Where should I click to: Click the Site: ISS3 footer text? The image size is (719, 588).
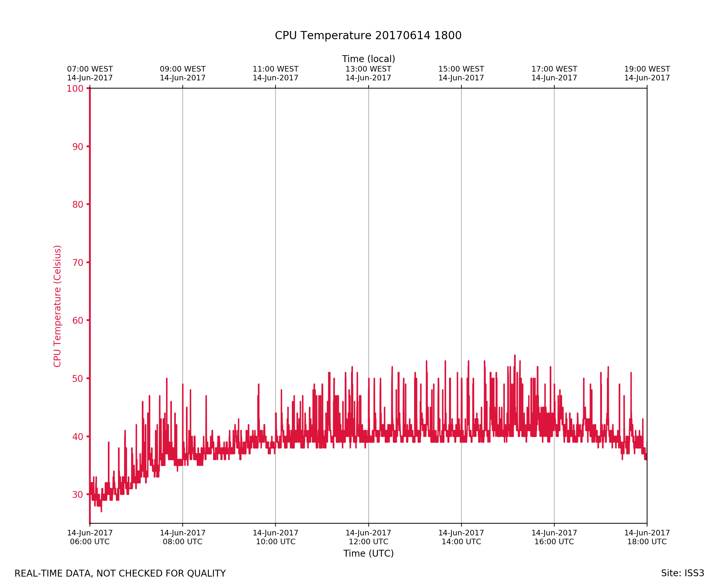pos(682,573)
